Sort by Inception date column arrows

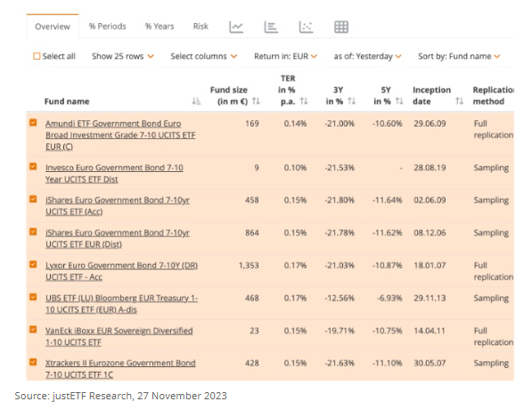tap(459, 101)
